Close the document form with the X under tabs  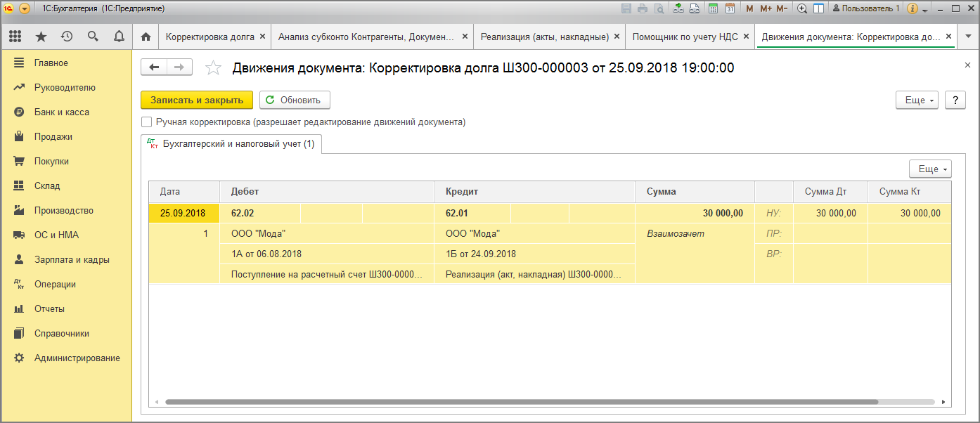[x=967, y=65]
